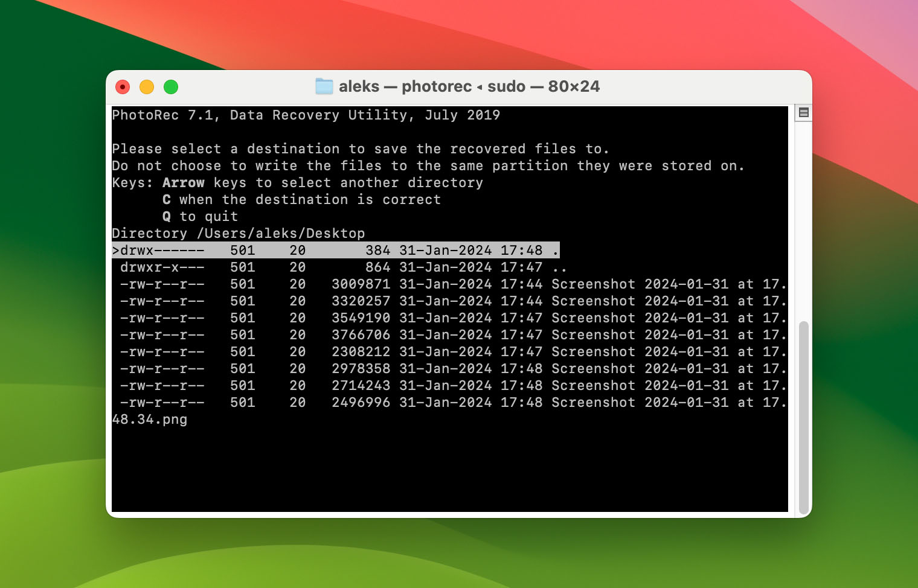The width and height of the screenshot is (918, 588).
Task: Click the window title 'aleks — photorec'
Action: tap(405, 86)
